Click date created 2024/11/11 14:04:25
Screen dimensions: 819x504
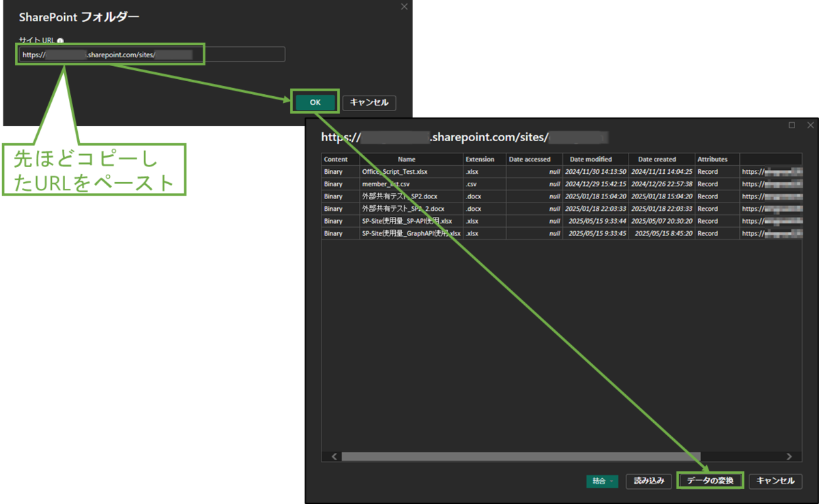click(x=661, y=172)
